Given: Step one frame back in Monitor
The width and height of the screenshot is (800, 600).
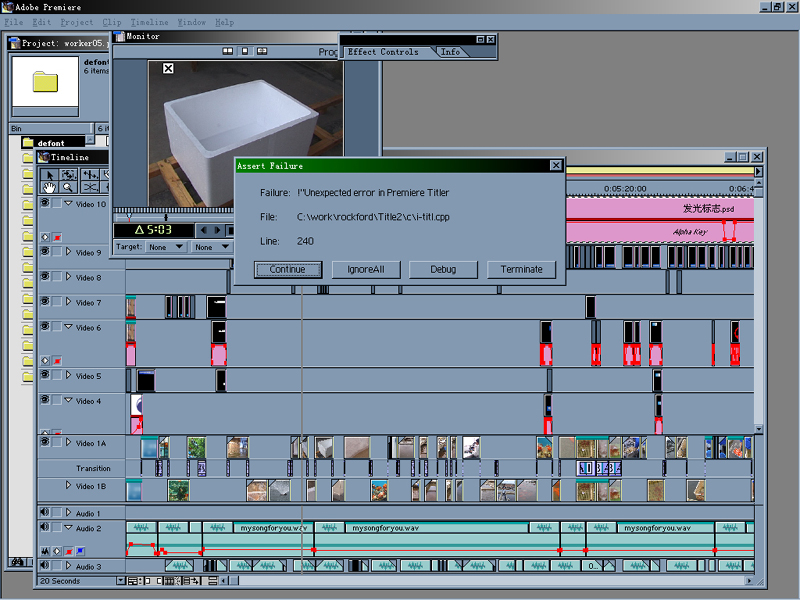Looking at the screenshot, I should pyautogui.click(x=204, y=230).
